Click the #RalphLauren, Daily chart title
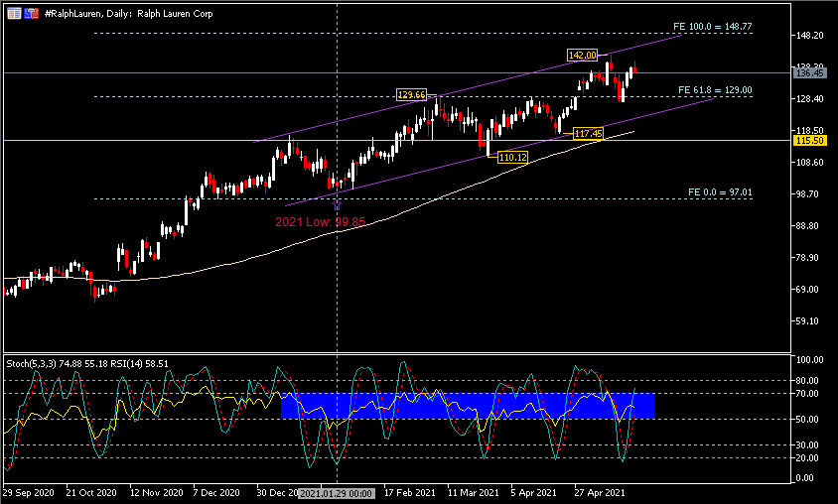The image size is (838, 504). (128, 13)
